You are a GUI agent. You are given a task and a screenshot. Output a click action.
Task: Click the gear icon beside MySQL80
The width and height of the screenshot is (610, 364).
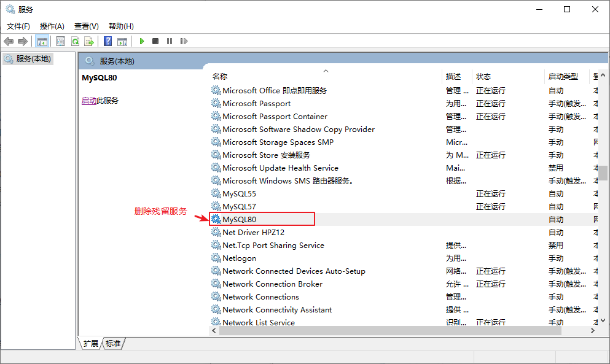tap(216, 219)
